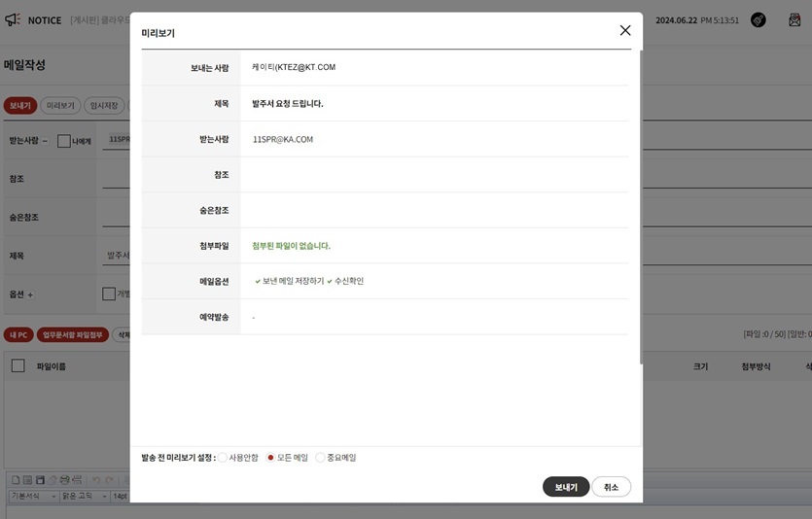Image resolution: width=812 pixels, height=519 pixels.
Task: Tick the 파일이름 select-all checkbox
Action: [x=18, y=365]
